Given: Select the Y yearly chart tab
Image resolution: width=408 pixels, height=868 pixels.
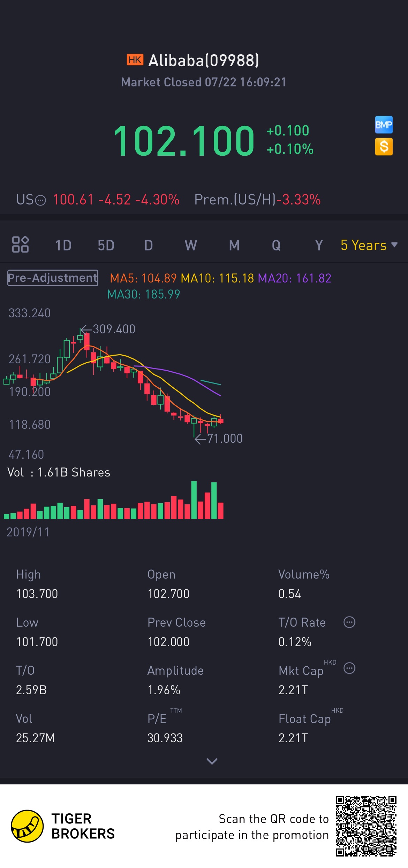Looking at the screenshot, I should coord(319,245).
